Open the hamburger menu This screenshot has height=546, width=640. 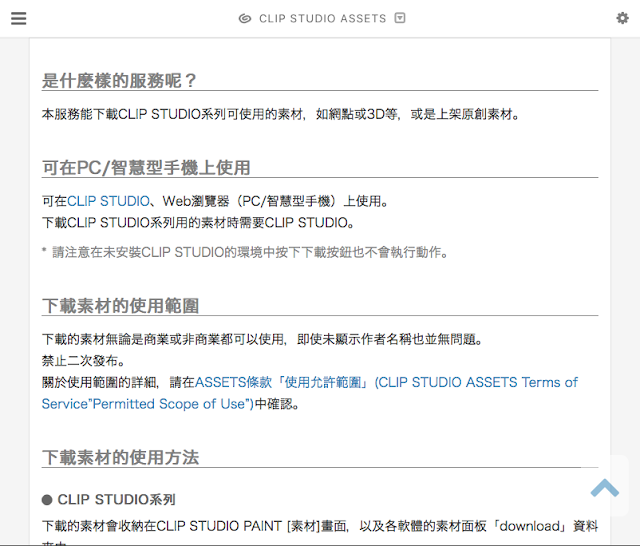(x=18, y=18)
